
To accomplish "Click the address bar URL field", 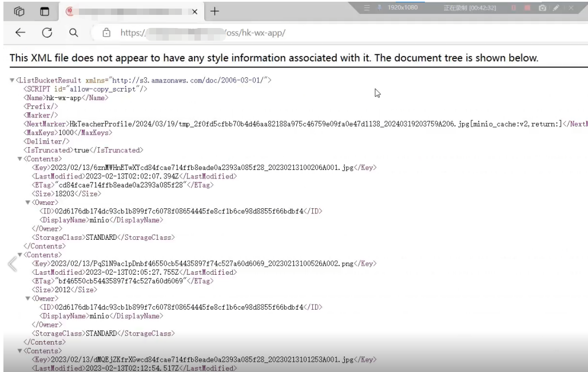I will 257,33.
